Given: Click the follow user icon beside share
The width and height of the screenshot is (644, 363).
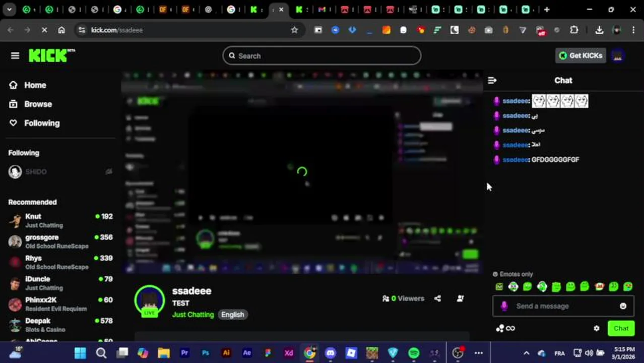Looking at the screenshot, I should [x=460, y=298].
